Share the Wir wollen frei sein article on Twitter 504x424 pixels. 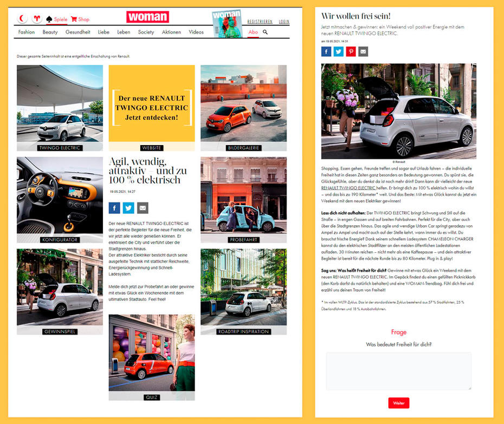[339, 51]
